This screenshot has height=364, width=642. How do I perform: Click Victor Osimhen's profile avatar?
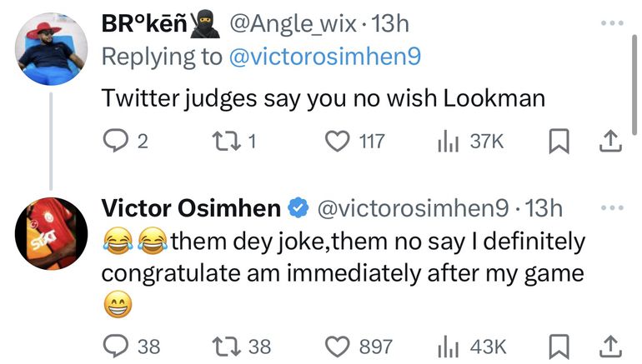(52, 233)
